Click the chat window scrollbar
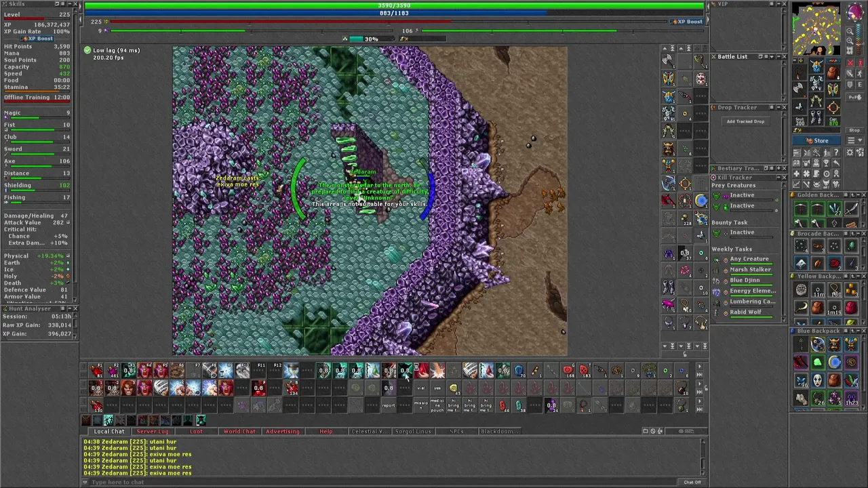The image size is (868, 488). click(703, 457)
